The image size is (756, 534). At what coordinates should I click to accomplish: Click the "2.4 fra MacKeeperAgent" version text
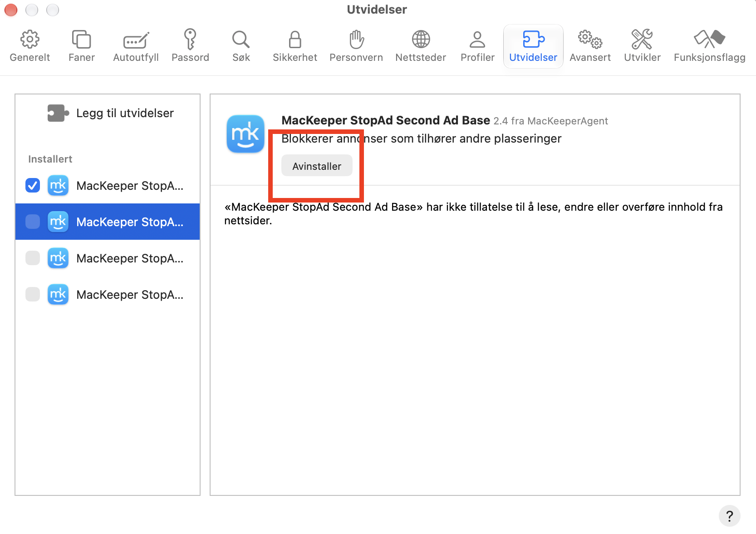[x=550, y=121]
